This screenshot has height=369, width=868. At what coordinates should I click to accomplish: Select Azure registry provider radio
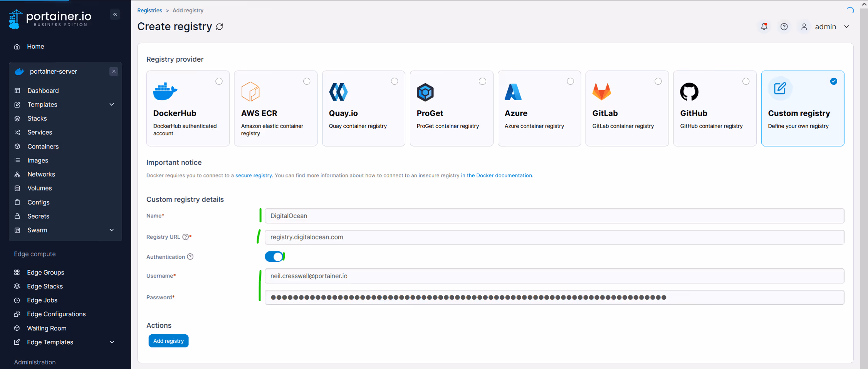coord(570,81)
